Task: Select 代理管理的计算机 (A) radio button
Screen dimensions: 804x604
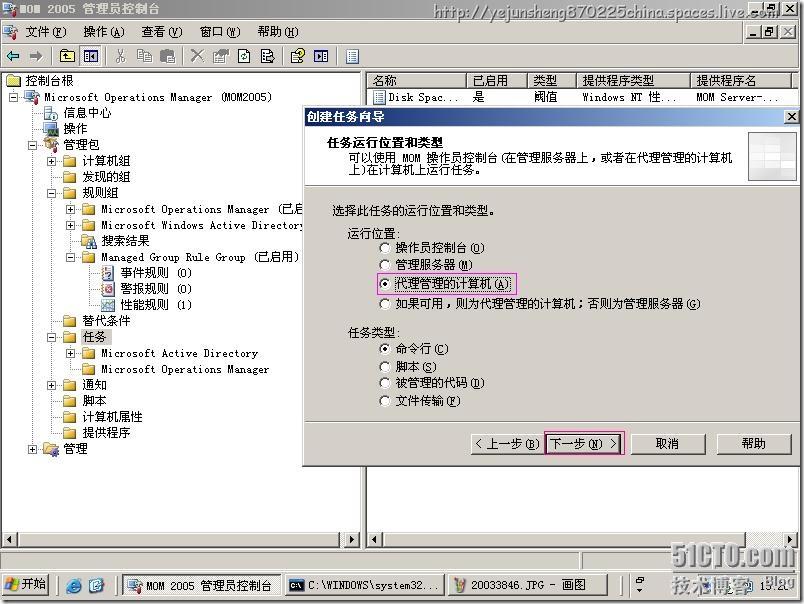Action: pos(385,284)
